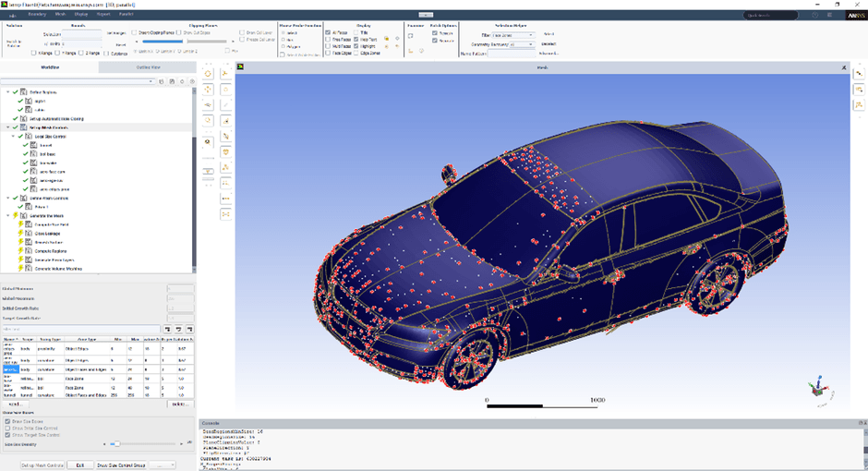Click the Create Volume Meshes task icon
868x471 pixels.
click(x=29, y=268)
